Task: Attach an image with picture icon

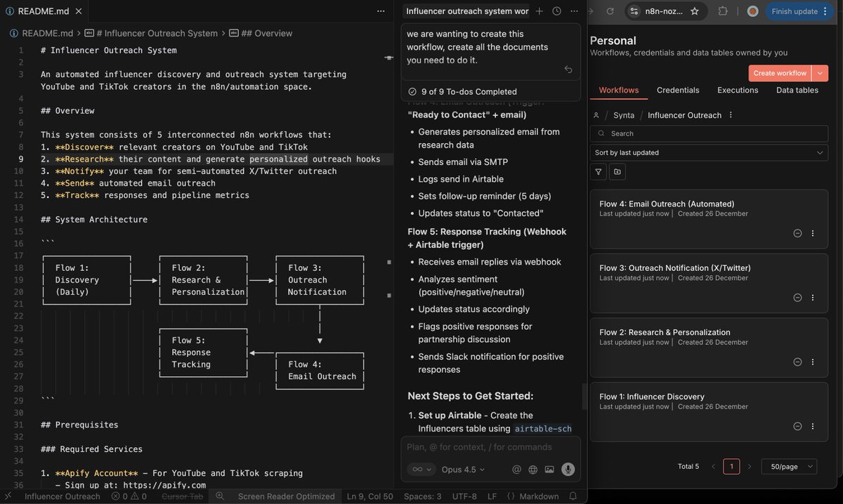Action: point(549,470)
